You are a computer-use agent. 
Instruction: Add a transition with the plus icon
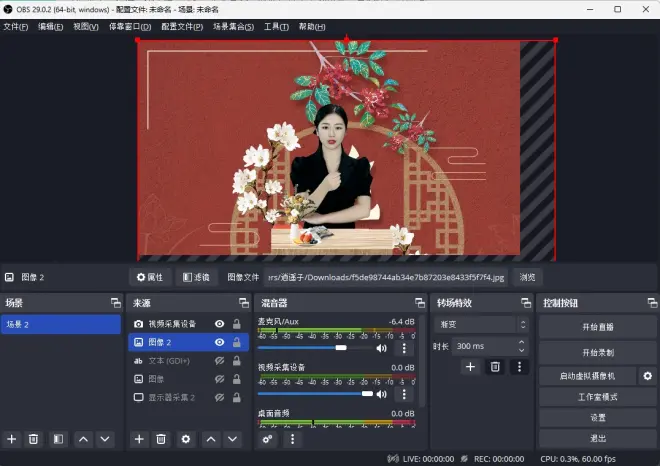point(470,367)
